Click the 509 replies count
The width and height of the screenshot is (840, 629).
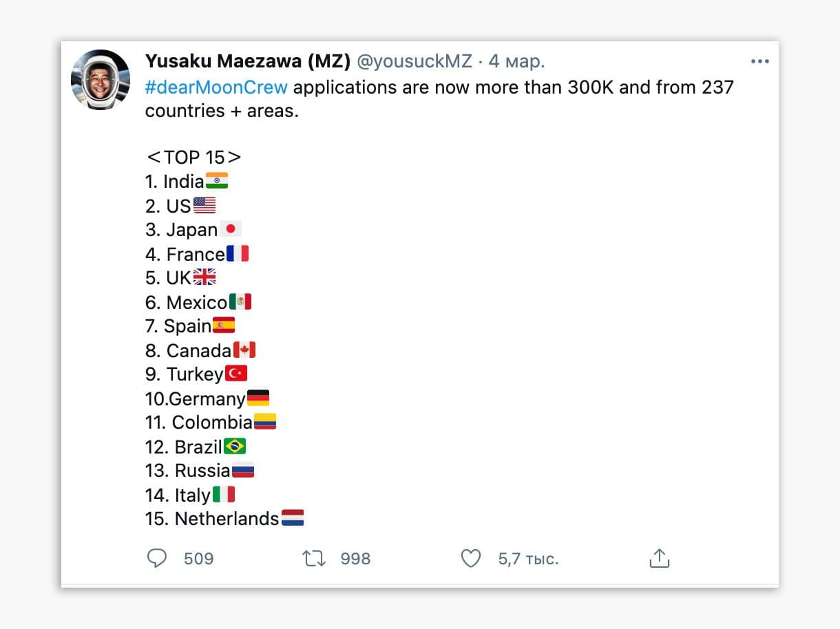coord(198,559)
